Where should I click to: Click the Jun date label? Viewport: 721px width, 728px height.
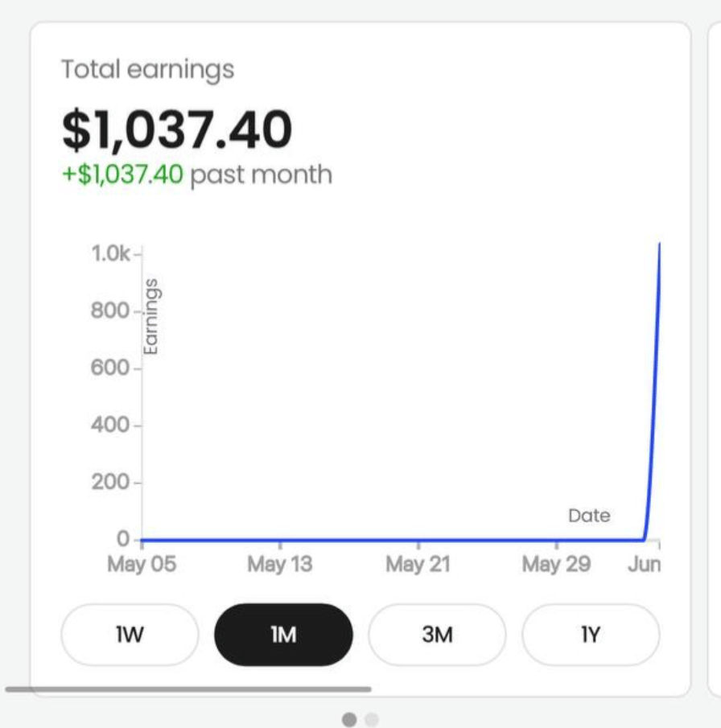(x=644, y=564)
